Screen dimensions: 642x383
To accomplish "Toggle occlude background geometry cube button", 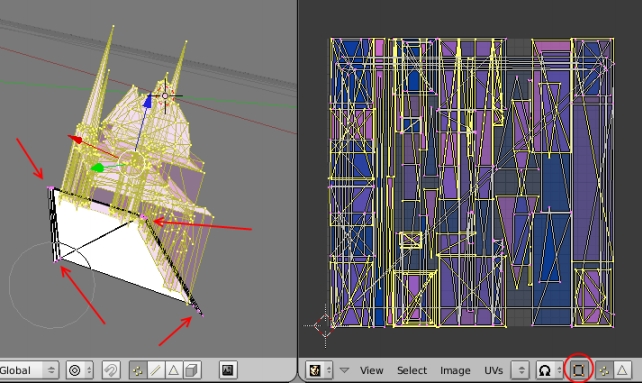I will point(192,370).
